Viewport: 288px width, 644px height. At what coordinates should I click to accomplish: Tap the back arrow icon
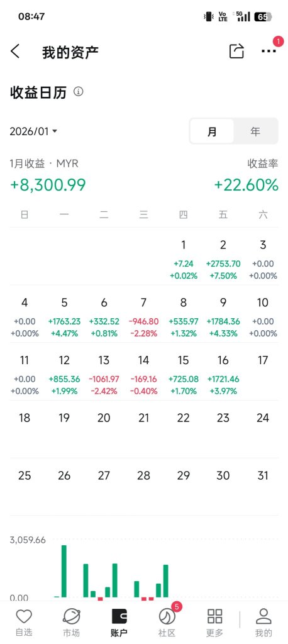(15, 52)
